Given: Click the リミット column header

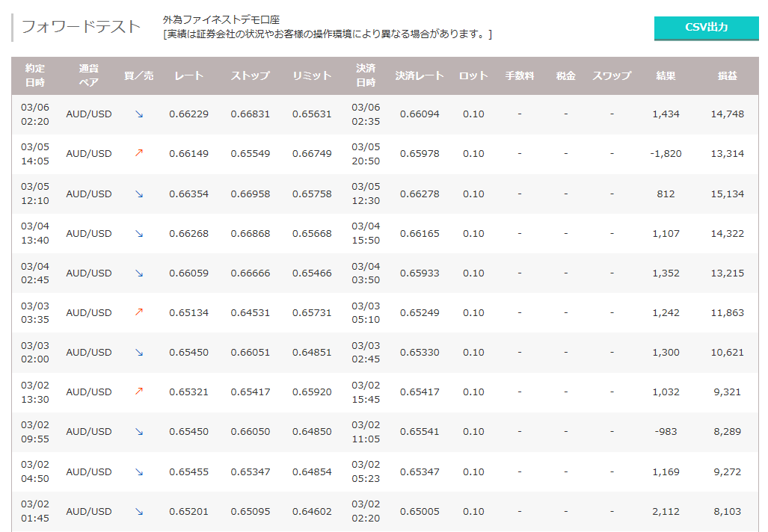Looking at the screenshot, I should (312, 76).
